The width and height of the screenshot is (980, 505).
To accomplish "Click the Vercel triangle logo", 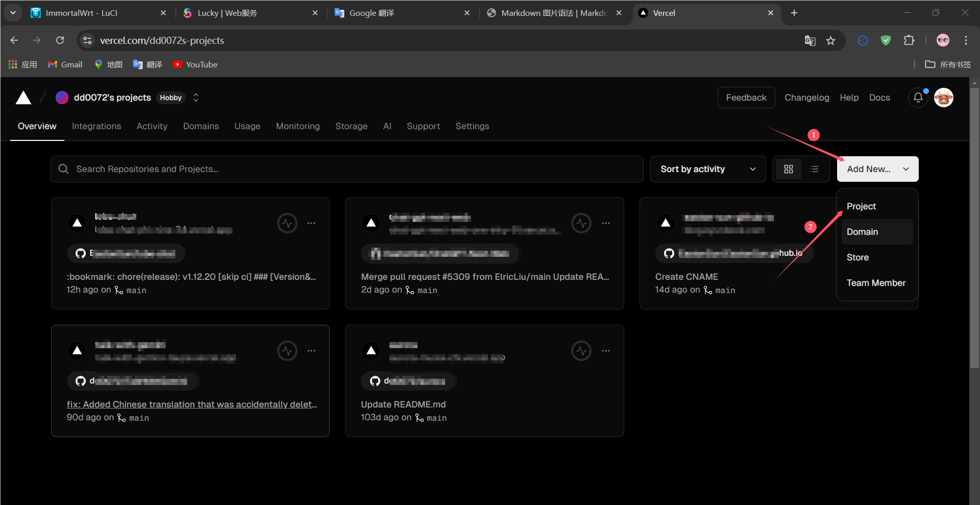I will [x=23, y=98].
